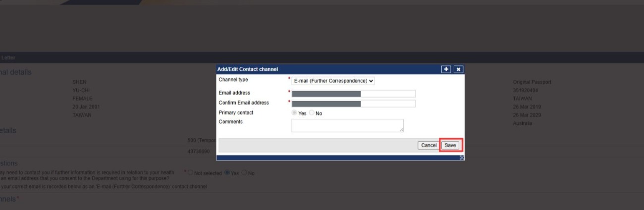This screenshot has width=644, height=210.
Task: Focus the Confirm Email address field
Action: 353,104
